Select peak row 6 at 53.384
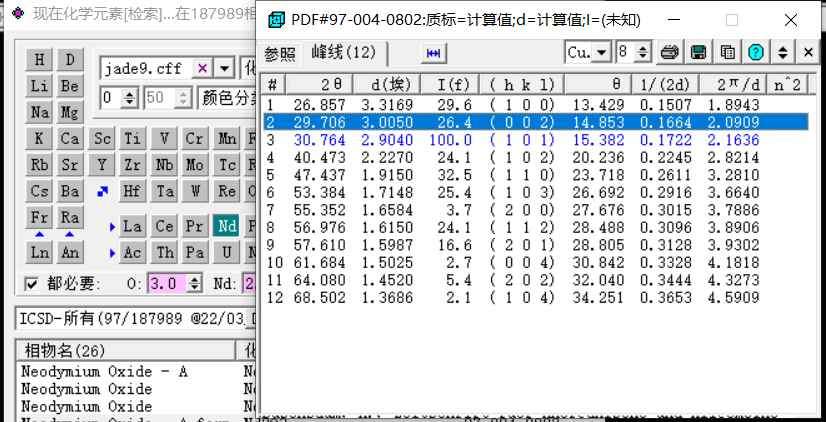 (x=535, y=192)
